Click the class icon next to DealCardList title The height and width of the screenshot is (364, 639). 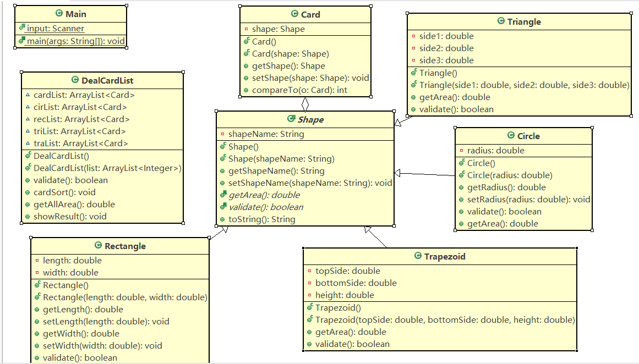click(75, 80)
